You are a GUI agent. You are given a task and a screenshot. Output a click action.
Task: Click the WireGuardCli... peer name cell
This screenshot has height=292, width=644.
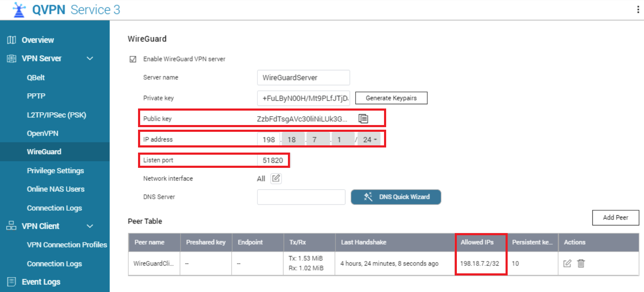[154, 264]
